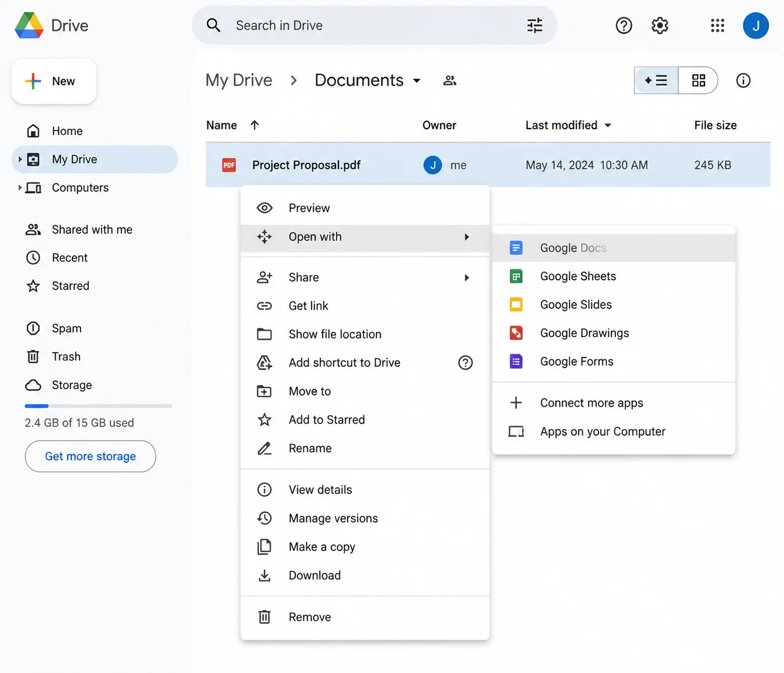Click the Owner column header
Image resolution: width=784 pixels, height=673 pixels.
tap(439, 125)
